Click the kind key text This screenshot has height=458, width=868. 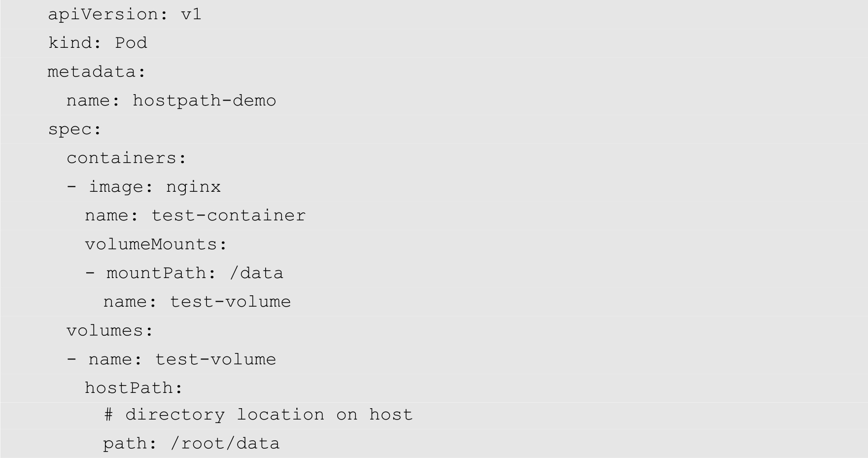click(x=74, y=43)
